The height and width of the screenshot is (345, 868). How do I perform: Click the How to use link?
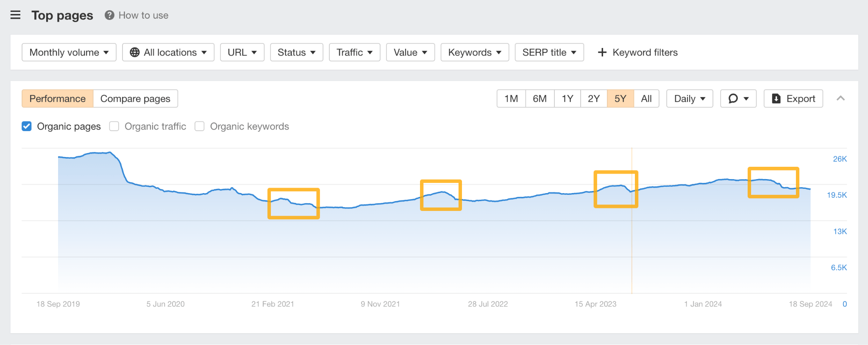[x=143, y=15]
